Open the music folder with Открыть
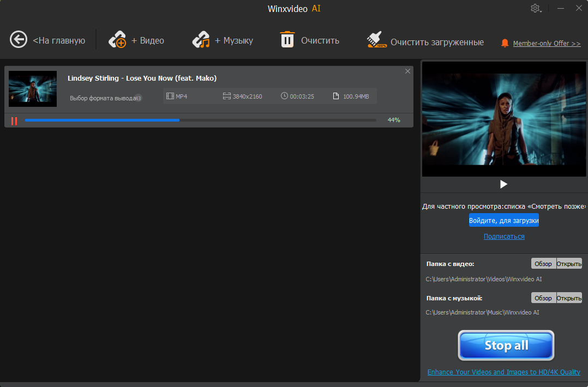 (x=569, y=298)
